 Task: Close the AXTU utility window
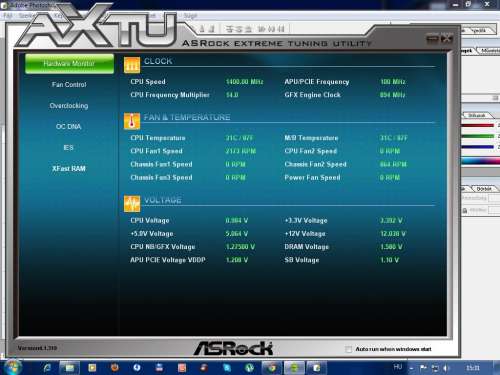click(446, 39)
